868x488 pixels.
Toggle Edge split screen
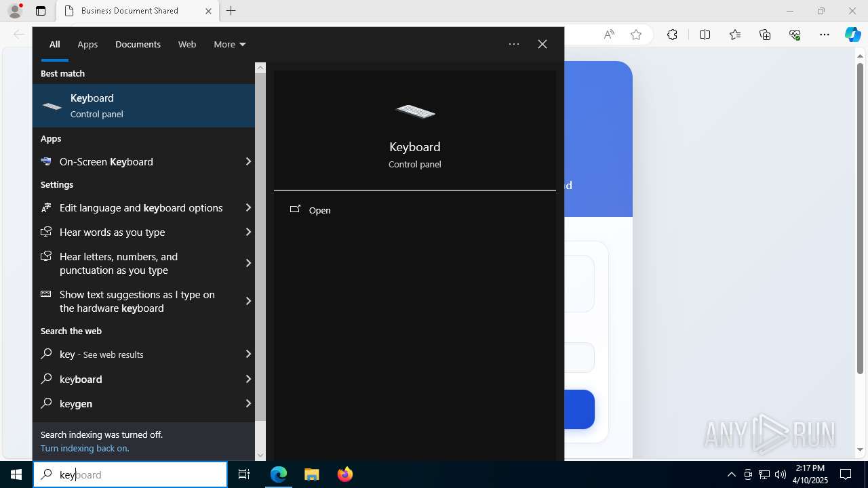click(x=705, y=35)
